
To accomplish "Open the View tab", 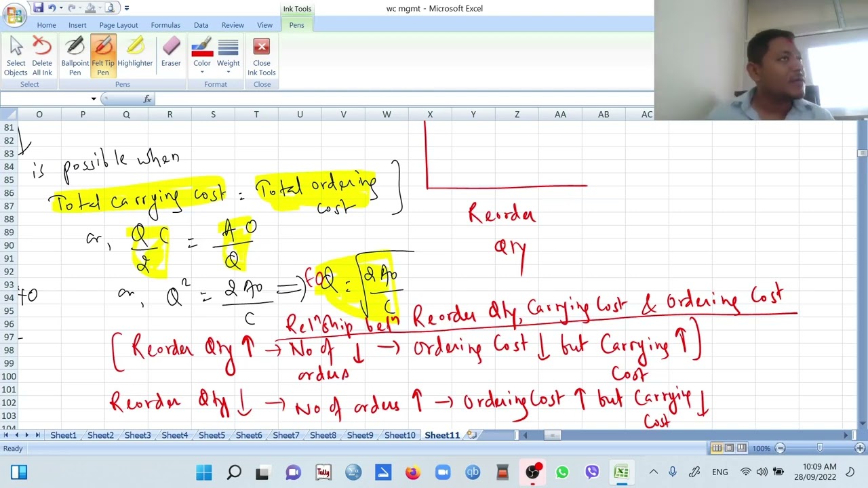I will [x=264, y=25].
